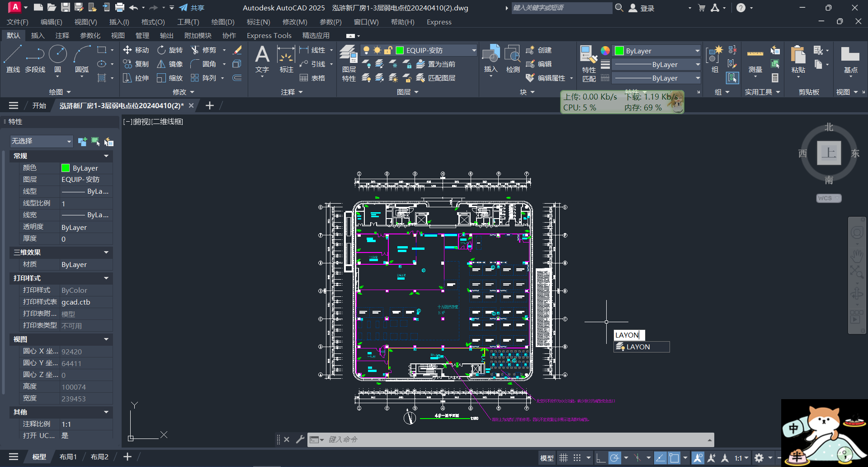Click the 移动 (Move) tool
This screenshot has height=467, width=868.
point(136,50)
